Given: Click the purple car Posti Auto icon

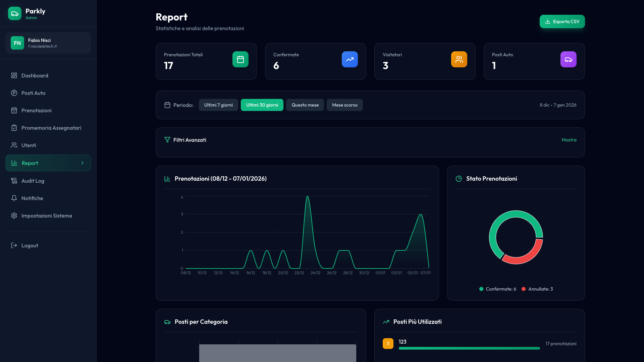Looking at the screenshot, I should (x=568, y=59).
